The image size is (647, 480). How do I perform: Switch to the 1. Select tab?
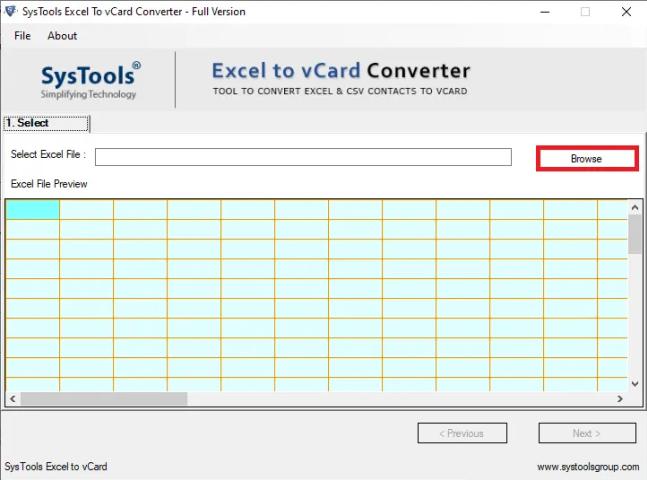(46, 124)
